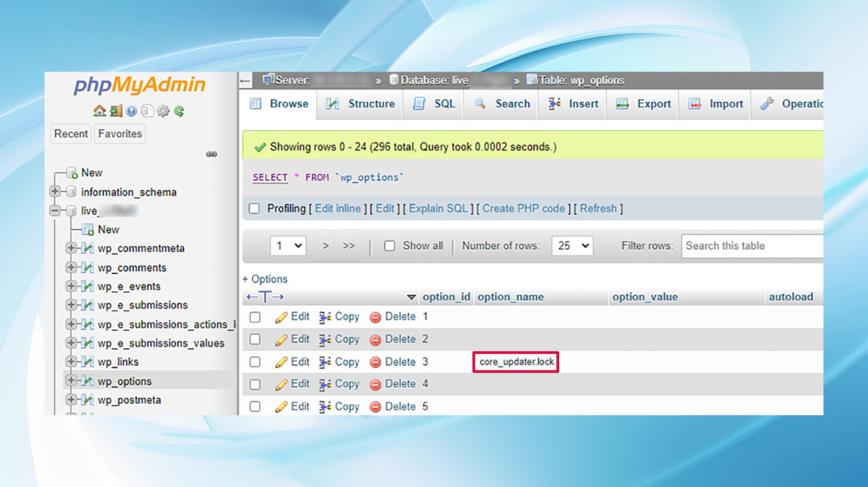This screenshot has width=868, height=487.
Task: Click green reload navigation panel icon
Action: pos(179,111)
